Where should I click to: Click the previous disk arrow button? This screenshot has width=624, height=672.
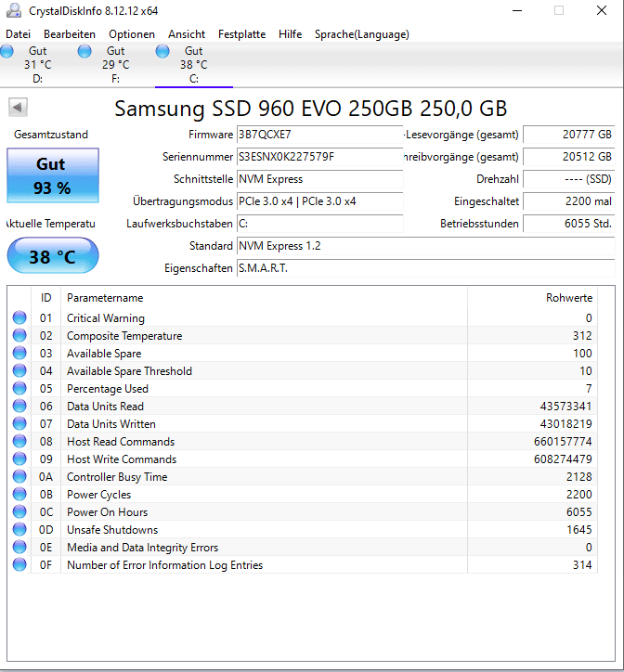(18, 107)
